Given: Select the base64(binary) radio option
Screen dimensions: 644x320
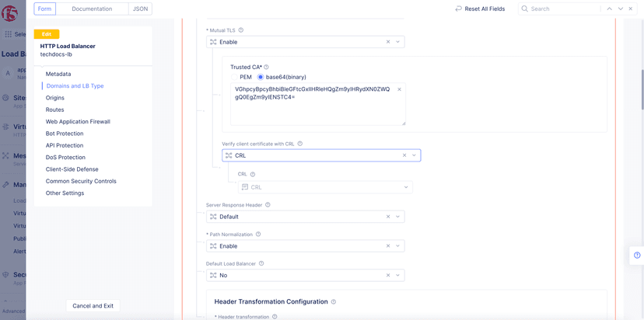Looking at the screenshot, I should click(x=261, y=78).
